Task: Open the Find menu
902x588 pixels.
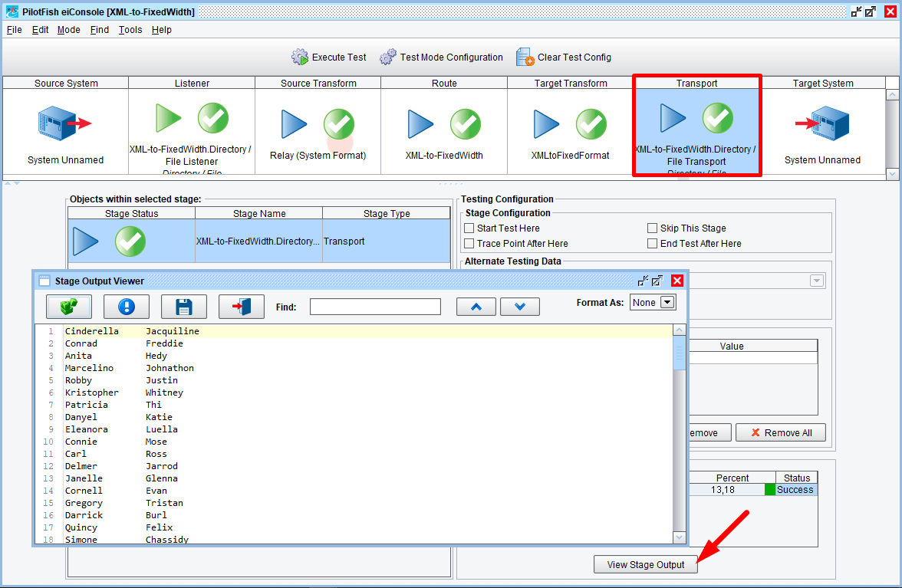Action: click(100, 30)
